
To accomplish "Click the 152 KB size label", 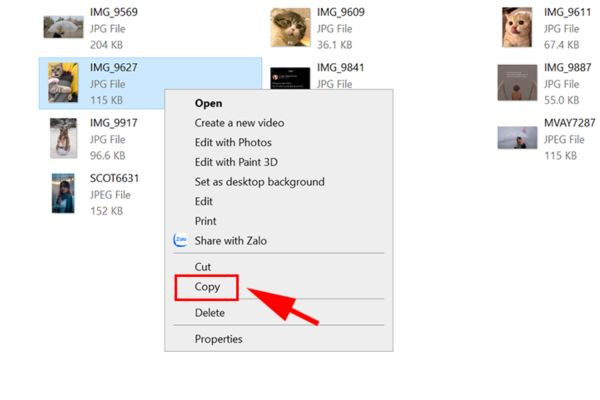I will tap(106, 211).
